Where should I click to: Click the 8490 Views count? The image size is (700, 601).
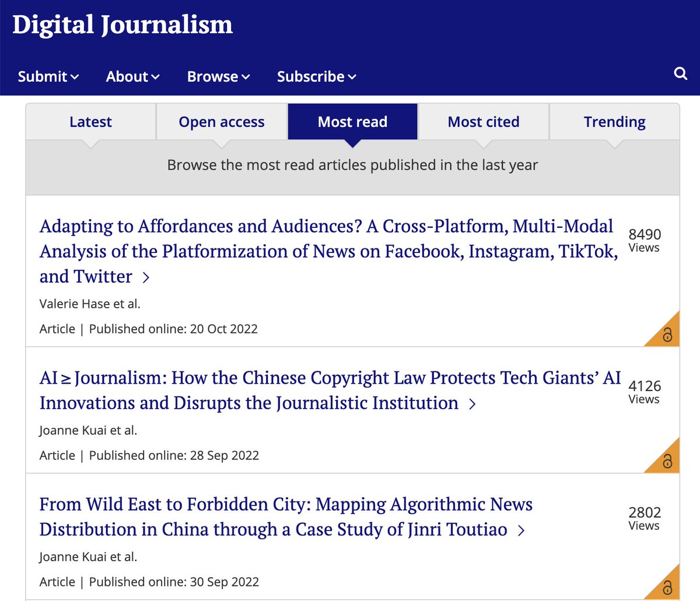tap(645, 240)
